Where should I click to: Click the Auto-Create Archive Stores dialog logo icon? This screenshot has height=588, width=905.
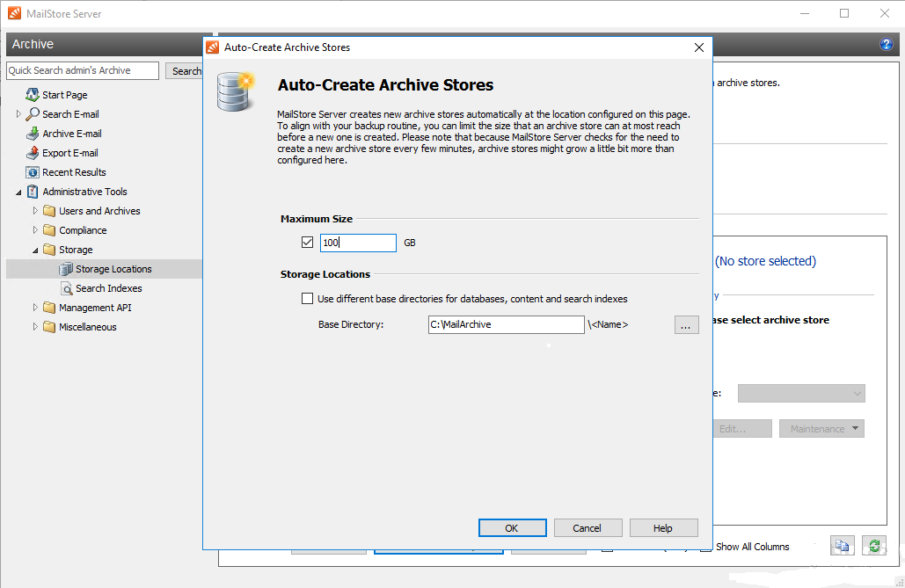coord(213,47)
